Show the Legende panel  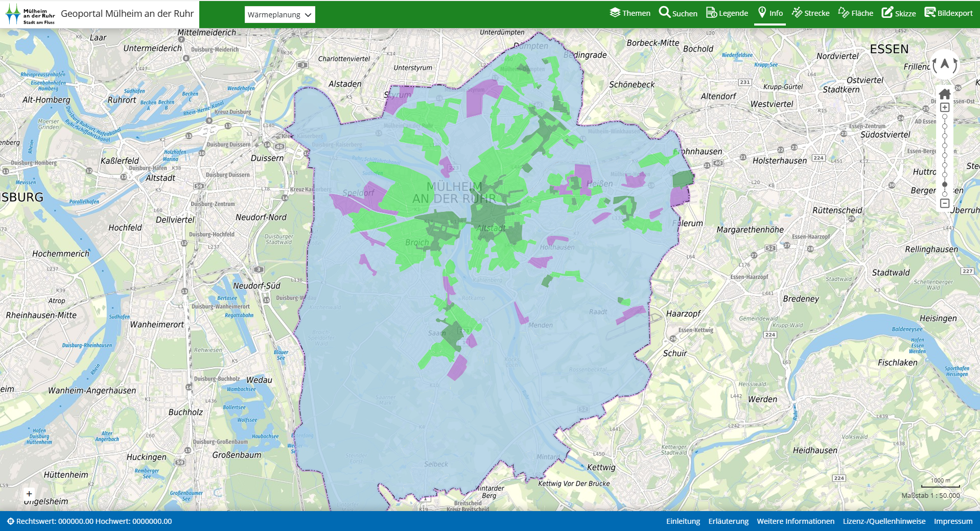coord(727,13)
